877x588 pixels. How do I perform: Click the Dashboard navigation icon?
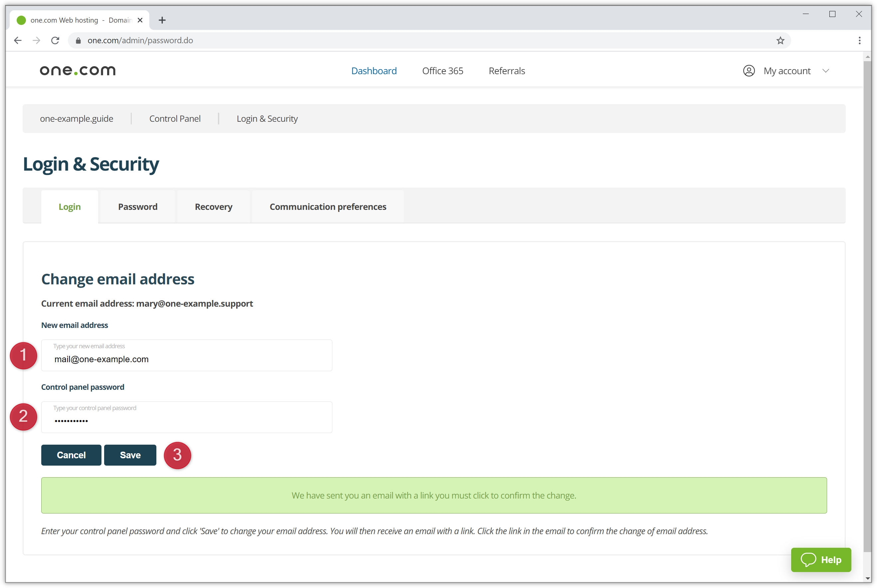[x=374, y=70]
